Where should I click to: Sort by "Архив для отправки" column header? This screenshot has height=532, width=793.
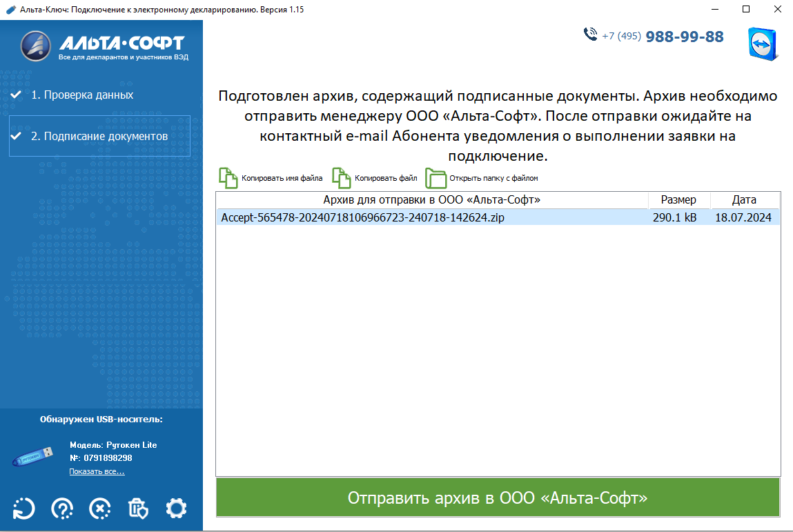pos(432,199)
